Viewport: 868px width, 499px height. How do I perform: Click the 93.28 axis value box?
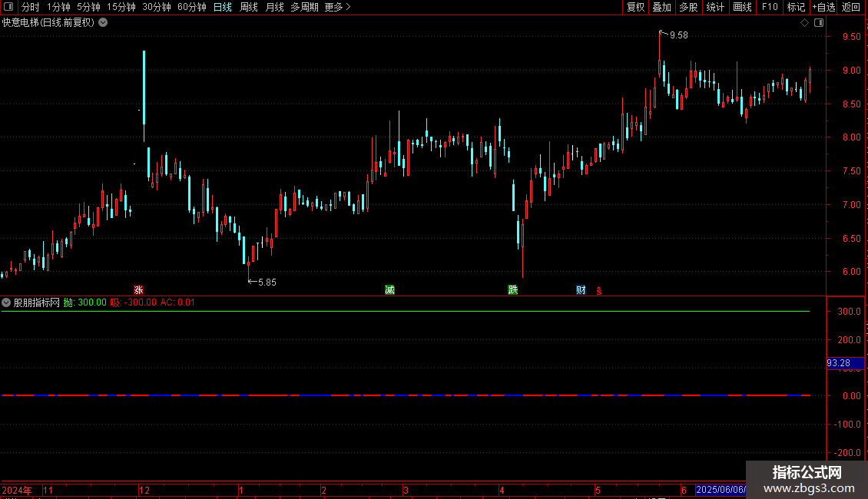pos(845,363)
